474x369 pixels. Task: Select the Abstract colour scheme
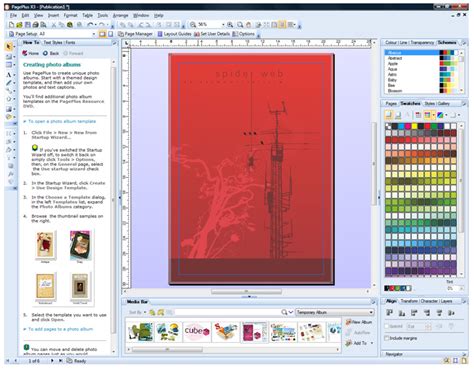point(395,58)
